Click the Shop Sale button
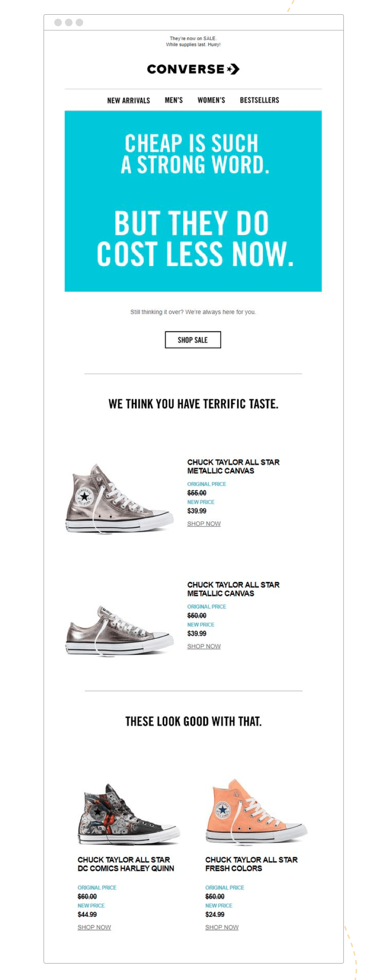The width and height of the screenshot is (387, 980). point(193,340)
